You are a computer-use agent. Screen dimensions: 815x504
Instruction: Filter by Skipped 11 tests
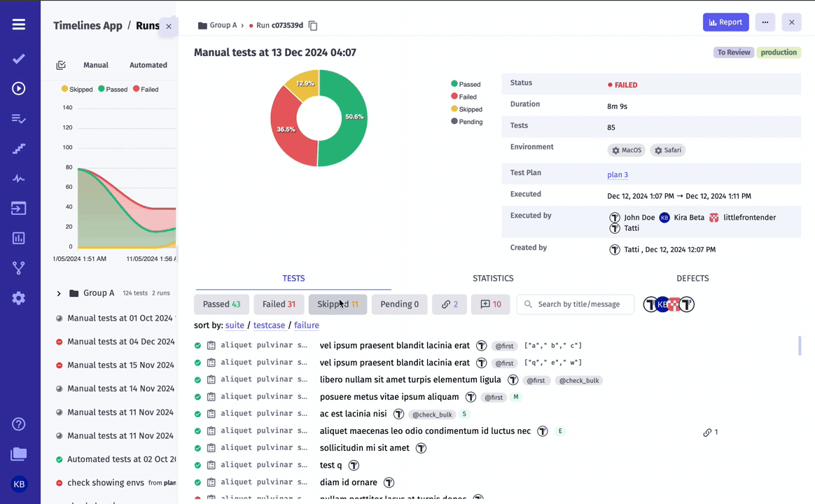pos(338,304)
